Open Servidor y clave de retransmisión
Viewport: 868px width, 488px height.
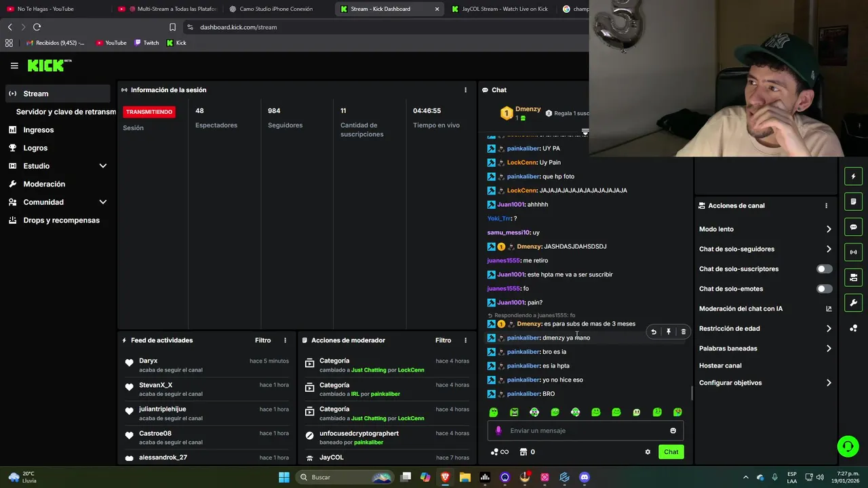(x=66, y=112)
